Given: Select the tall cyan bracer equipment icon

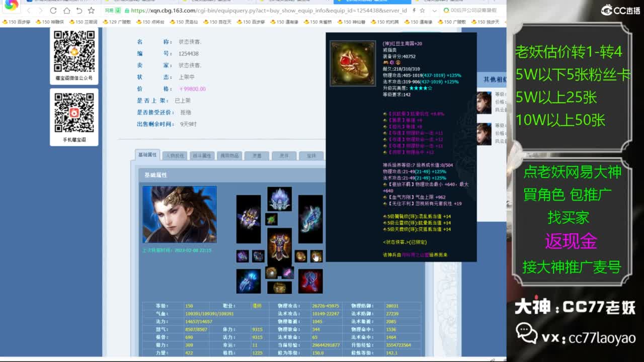Looking at the screenshot, I should pos(310,219).
